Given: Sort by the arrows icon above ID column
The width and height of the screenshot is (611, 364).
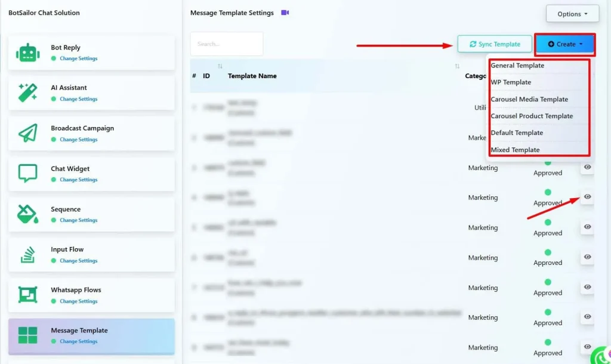Looking at the screenshot, I should click(x=220, y=66).
